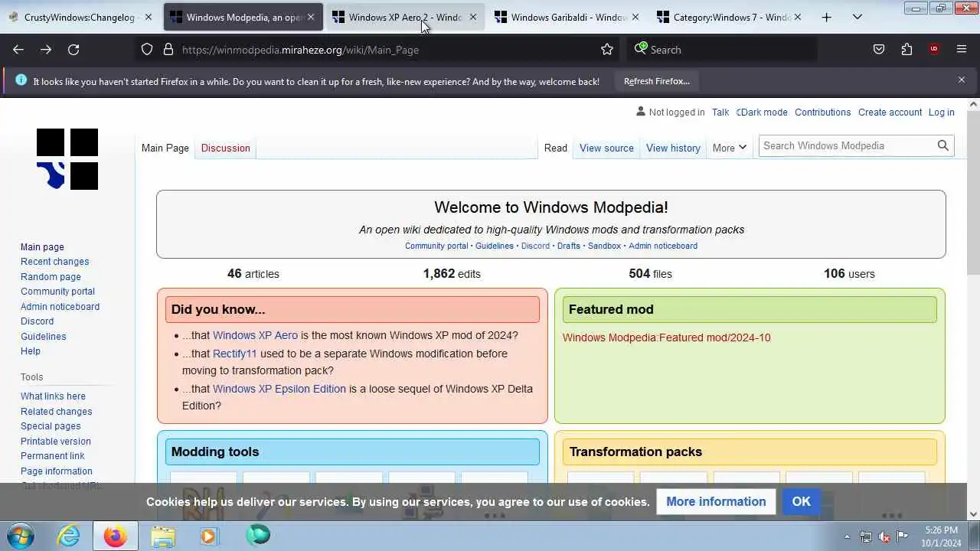This screenshot has height=551, width=980.
Task: Click the Windows Modpedia logo
Action: coord(67,159)
